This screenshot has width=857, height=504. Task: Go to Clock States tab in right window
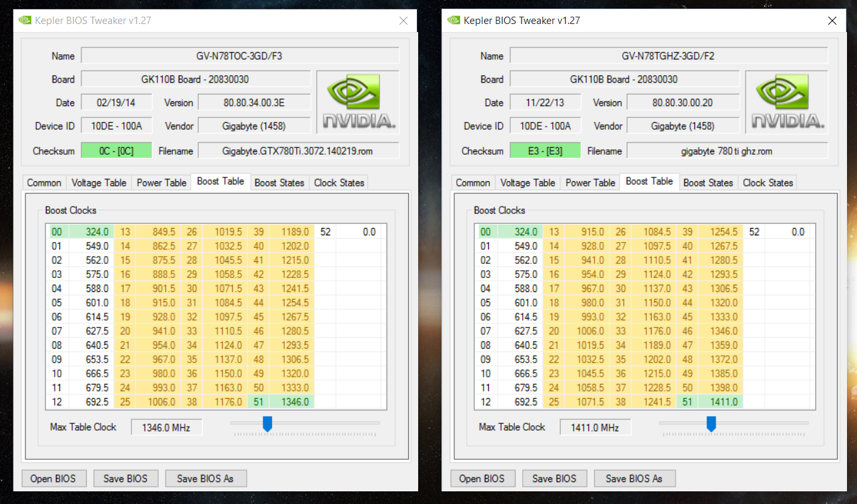click(x=768, y=183)
